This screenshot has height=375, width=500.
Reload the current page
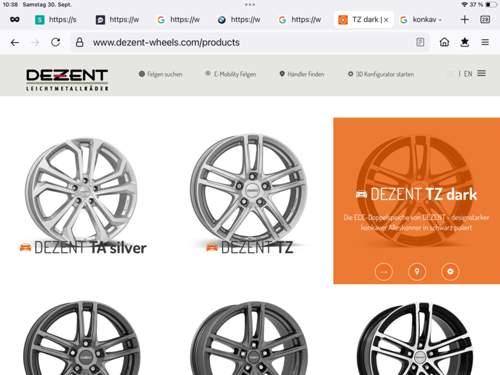pyautogui.click(x=55, y=42)
